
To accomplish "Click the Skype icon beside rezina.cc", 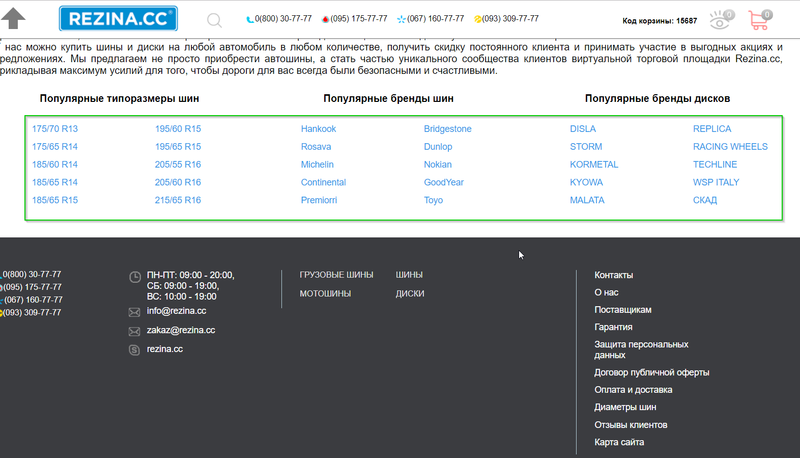I will (x=134, y=350).
